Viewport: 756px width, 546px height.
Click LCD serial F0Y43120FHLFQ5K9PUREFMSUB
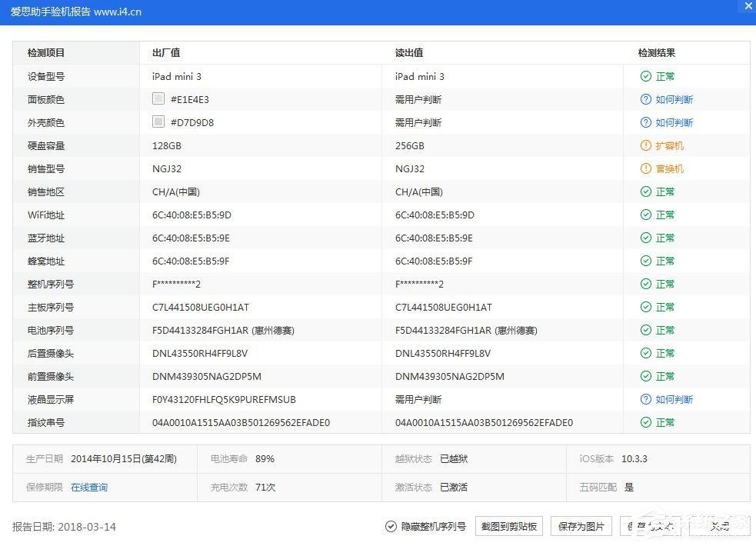click(x=225, y=399)
